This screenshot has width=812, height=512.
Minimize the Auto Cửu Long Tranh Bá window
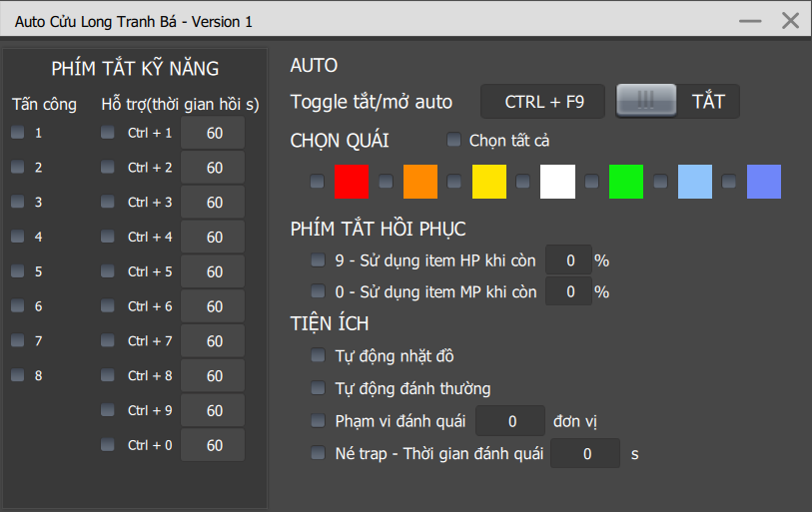point(750,20)
